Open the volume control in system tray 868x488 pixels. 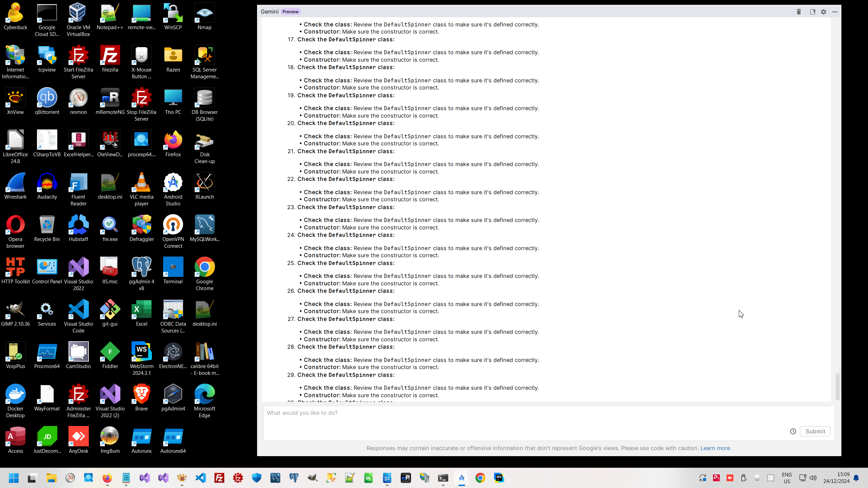[813, 478]
